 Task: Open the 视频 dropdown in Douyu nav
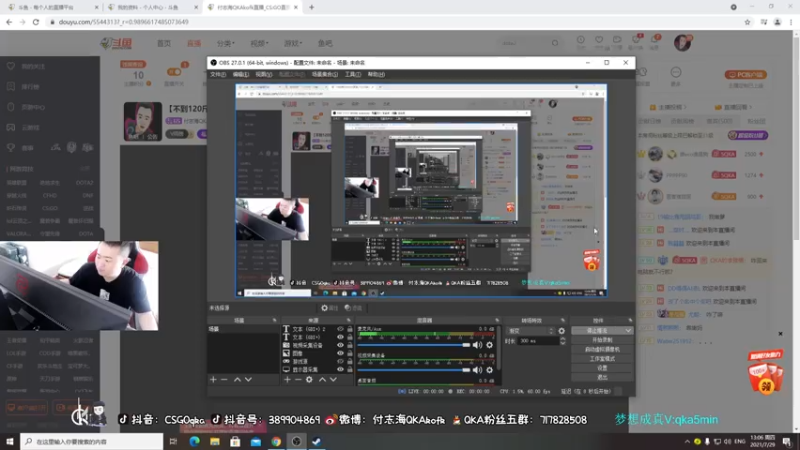click(x=259, y=43)
